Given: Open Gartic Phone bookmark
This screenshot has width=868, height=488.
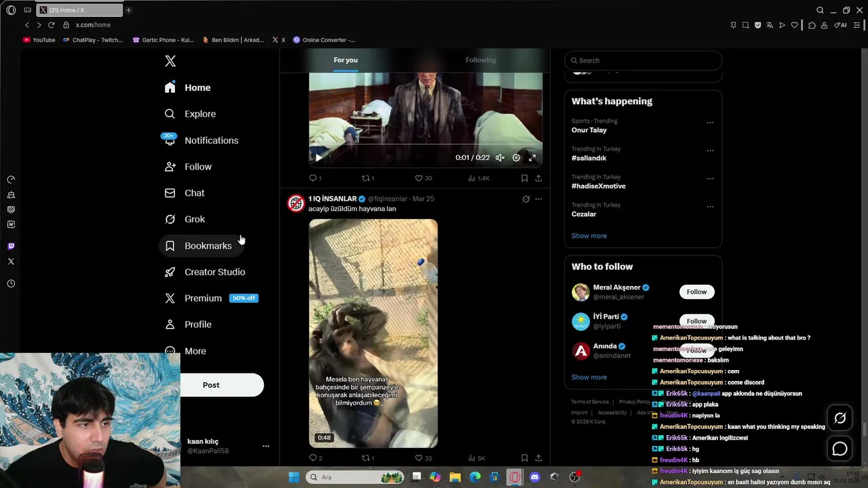Looking at the screenshot, I should click(x=163, y=40).
